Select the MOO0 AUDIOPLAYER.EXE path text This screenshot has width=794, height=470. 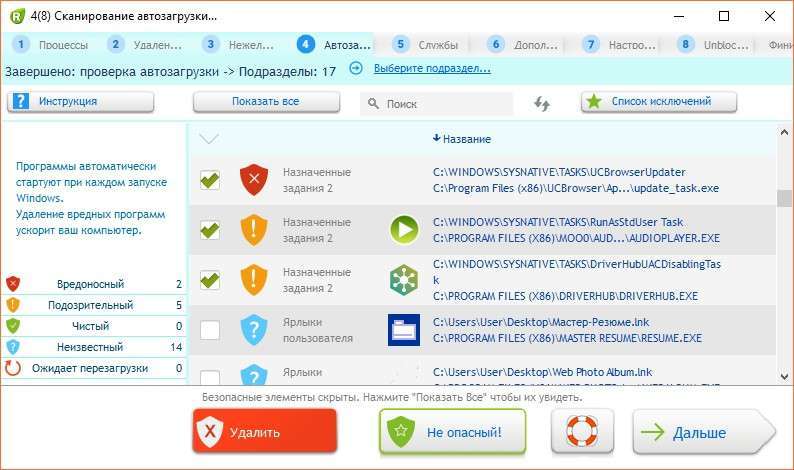pos(576,238)
